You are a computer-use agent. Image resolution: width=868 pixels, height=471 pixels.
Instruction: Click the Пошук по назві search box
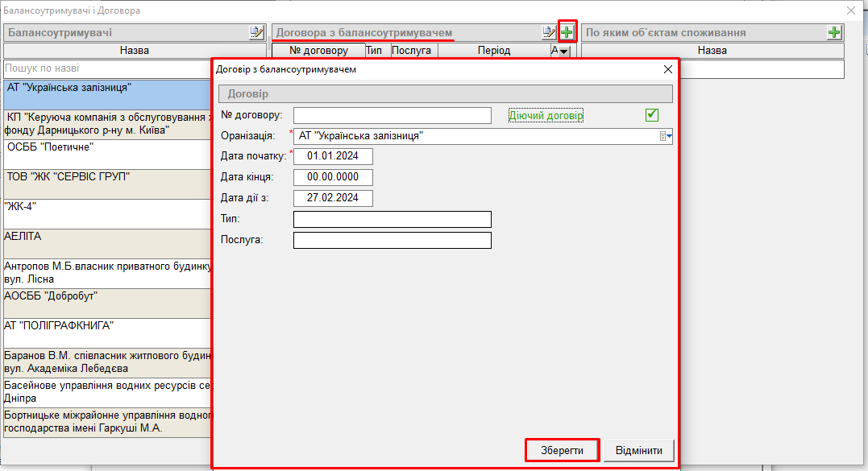[x=109, y=69]
